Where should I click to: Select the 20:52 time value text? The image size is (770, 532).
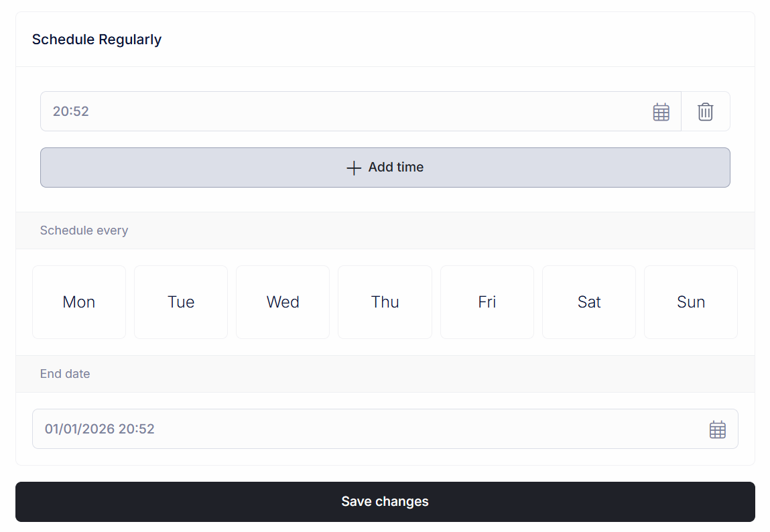coord(71,111)
